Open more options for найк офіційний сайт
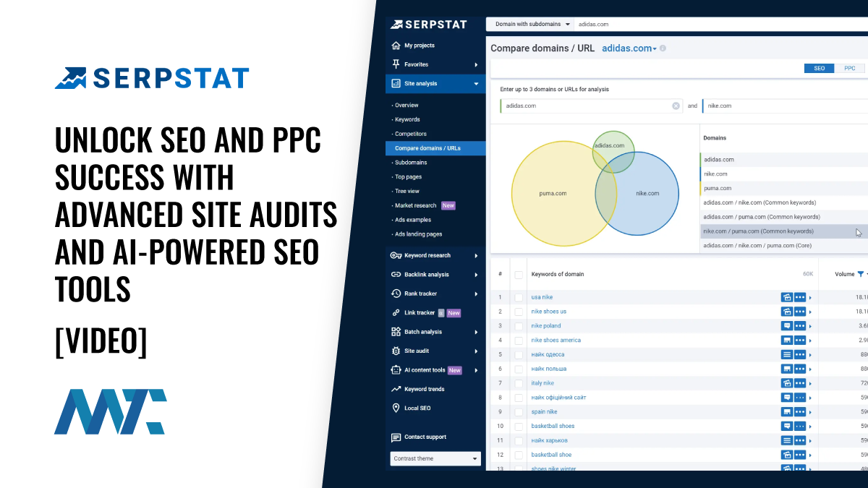The width and height of the screenshot is (868, 488). (799, 398)
